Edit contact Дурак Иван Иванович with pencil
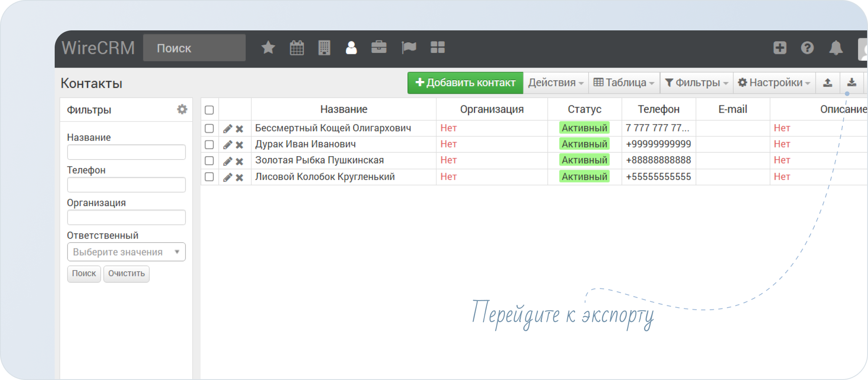This screenshot has width=868, height=380. pos(227,145)
